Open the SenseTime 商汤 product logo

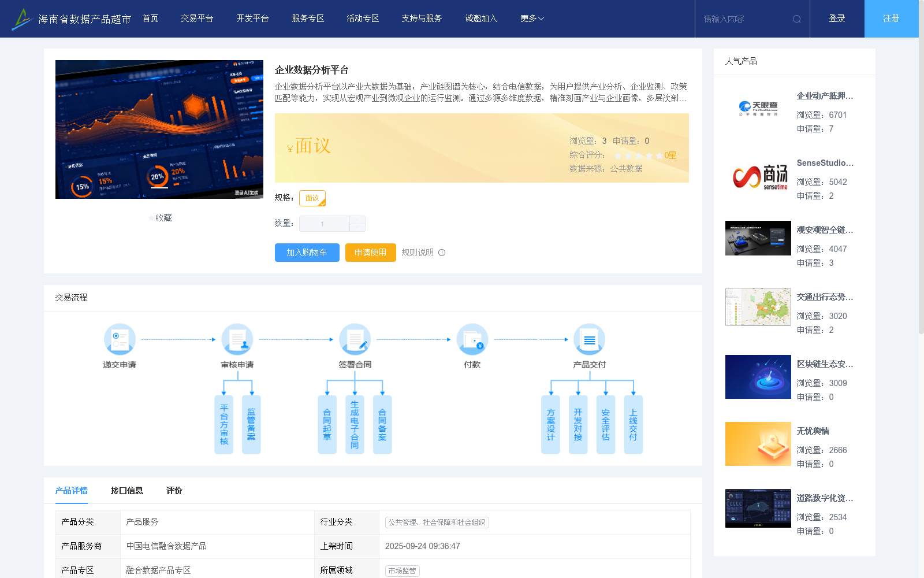coord(758,176)
